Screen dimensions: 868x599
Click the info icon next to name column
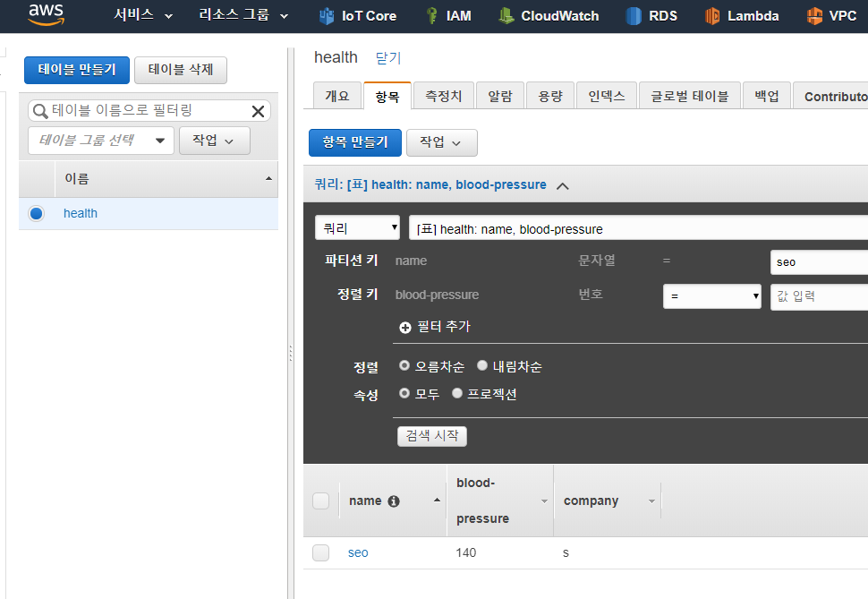tap(394, 501)
